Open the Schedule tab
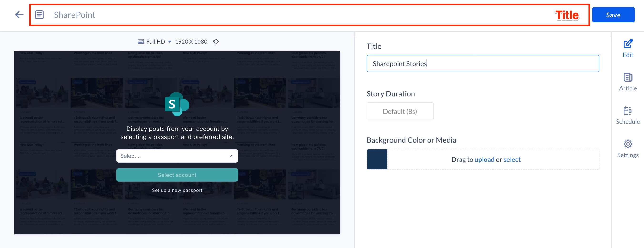The image size is (644, 248). pos(628,115)
